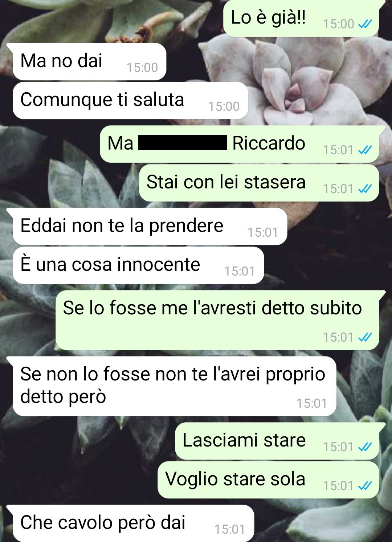Select the "Ma no dai" message bubble

pyautogui.click(x=89, y=62)
